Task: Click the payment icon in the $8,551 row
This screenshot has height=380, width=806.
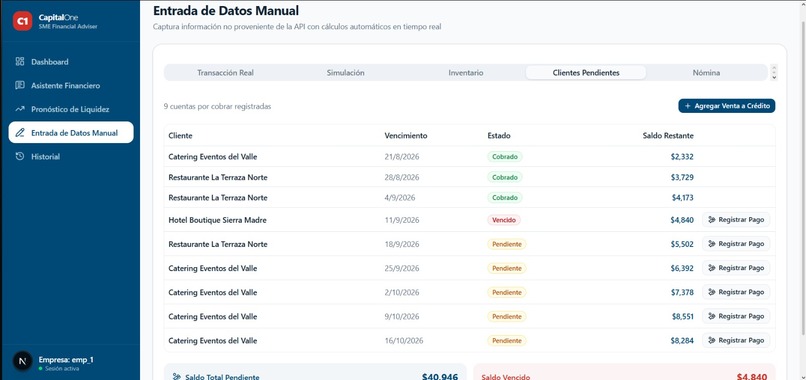Action: 712,316
